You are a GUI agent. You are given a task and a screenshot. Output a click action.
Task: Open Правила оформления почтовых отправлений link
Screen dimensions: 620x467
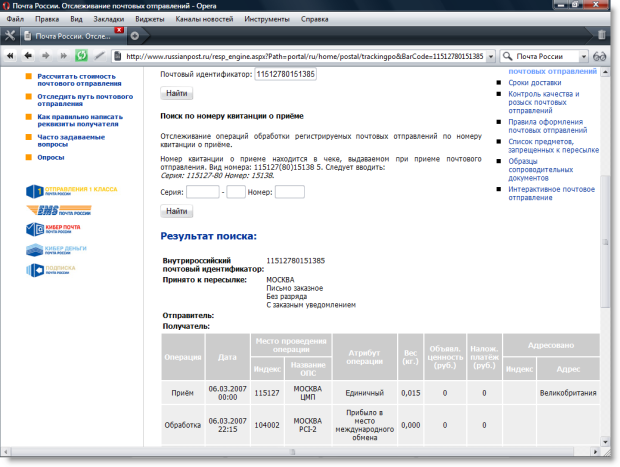coord(548,126)
